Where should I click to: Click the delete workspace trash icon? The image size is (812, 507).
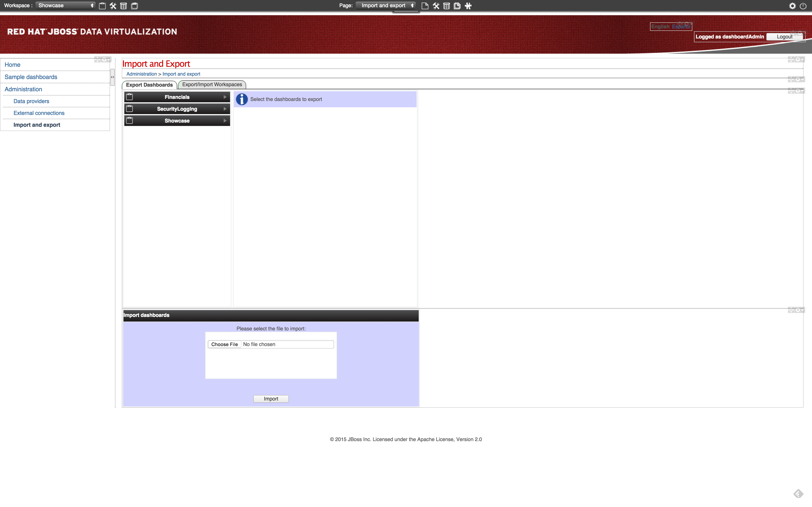pyautogui.click(x=123, y=6)
